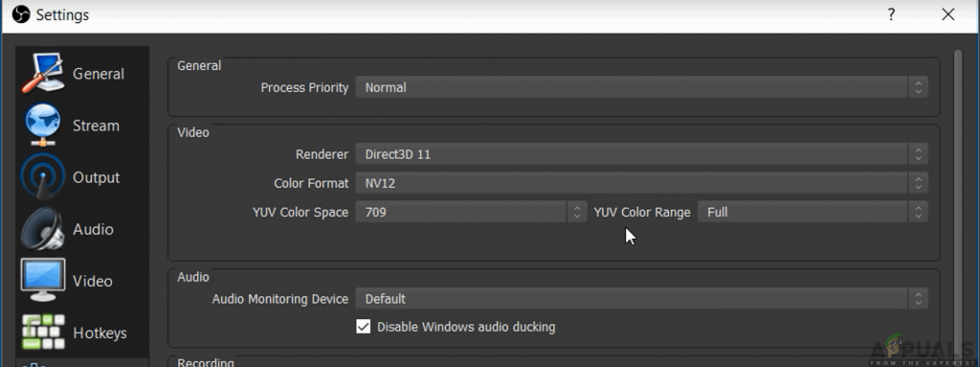Viewport: 980px width, 367px height.
Task: Open the General settings icon in sidebar
Action: (x=42, y=73)
